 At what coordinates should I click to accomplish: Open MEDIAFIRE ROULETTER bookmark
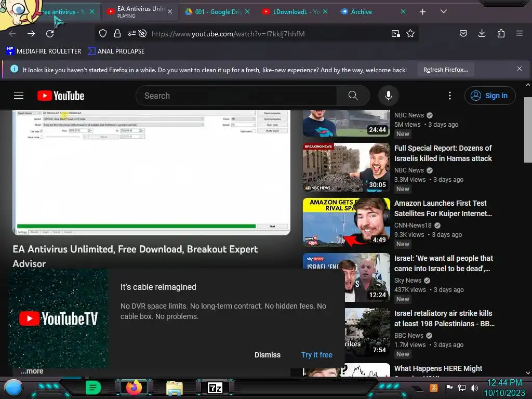tap(44, 51)
